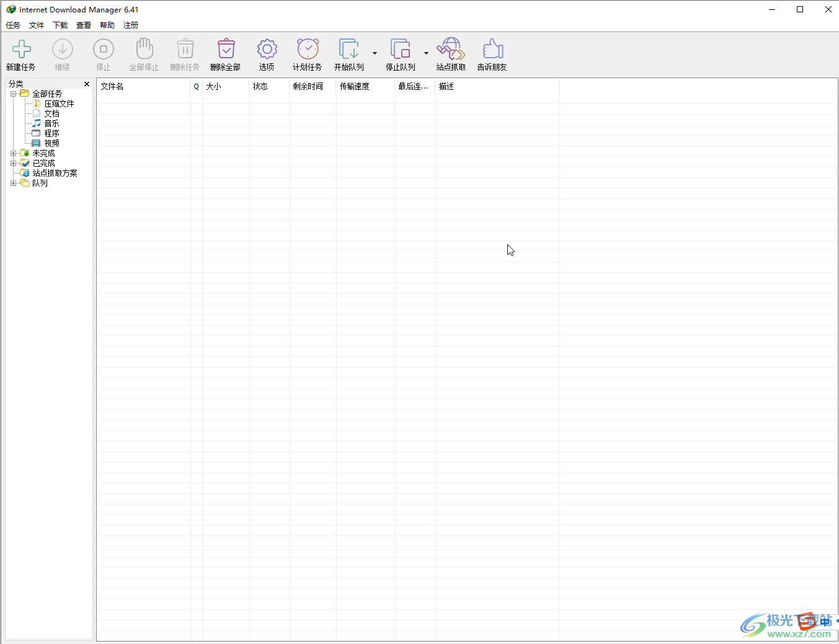Click the 告诉朋友 (Tell a Friend) thumbs-up icon
Viewport: 839px width, 644px height.
coord(492,49)
